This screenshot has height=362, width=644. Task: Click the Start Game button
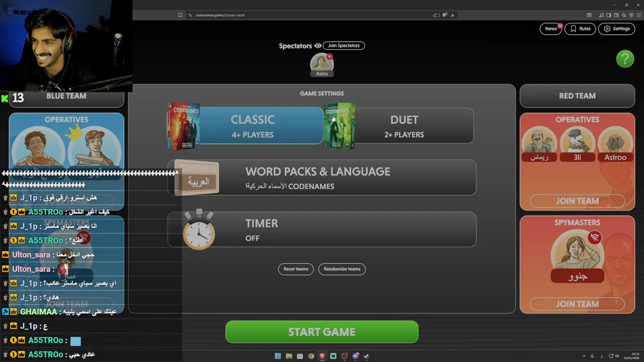[x=322, y=332]
